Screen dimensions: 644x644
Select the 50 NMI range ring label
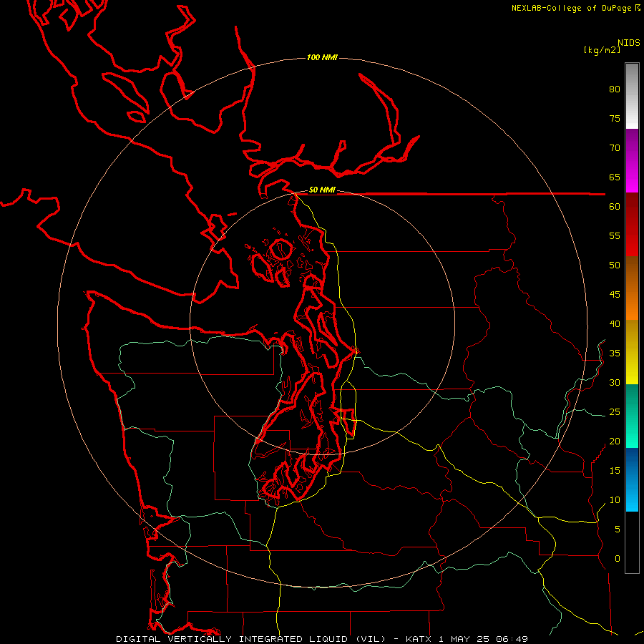[x=322, y=190]
